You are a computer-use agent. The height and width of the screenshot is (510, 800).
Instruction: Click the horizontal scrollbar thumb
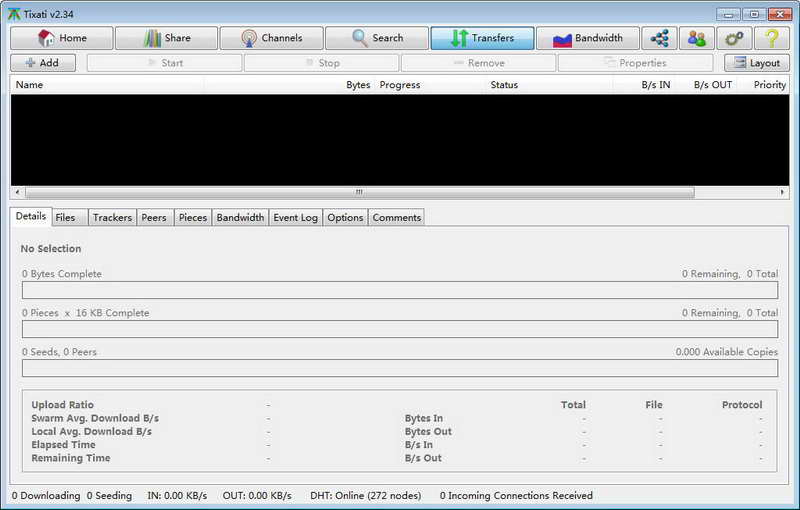[x=360, y=192]
